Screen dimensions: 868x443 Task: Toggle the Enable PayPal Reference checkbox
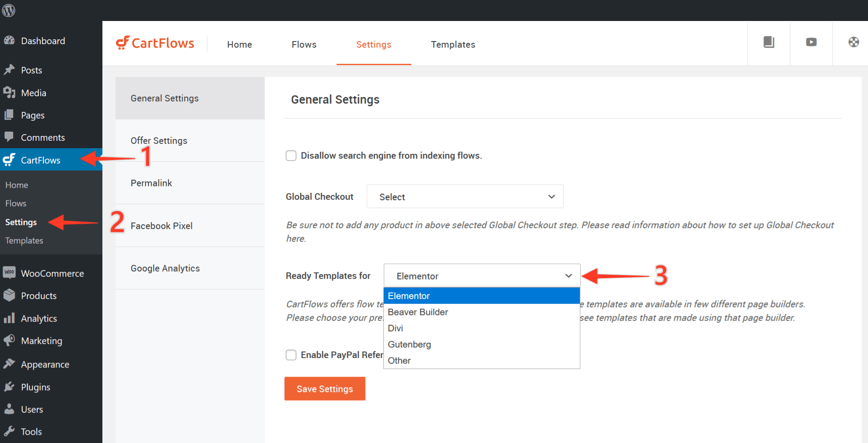pos(291,355)
